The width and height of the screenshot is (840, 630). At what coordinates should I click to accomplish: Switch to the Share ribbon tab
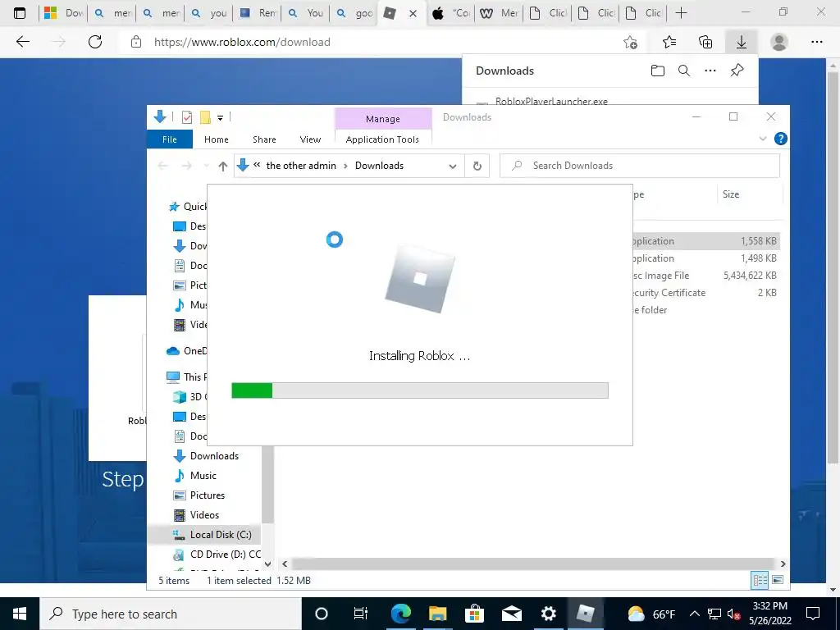[264, 139]
